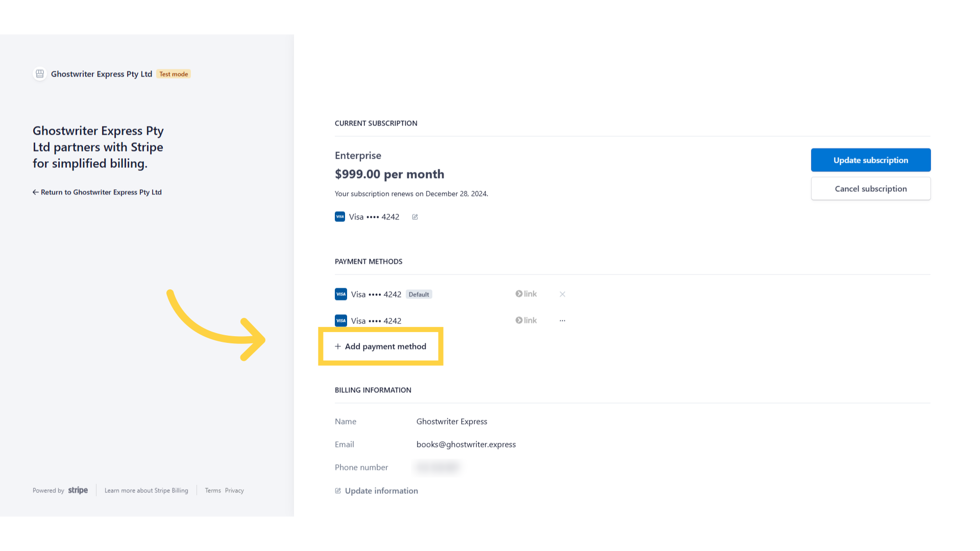Click the Visa logo of the default payment method
Screen dimensions: 980x551
341,294
